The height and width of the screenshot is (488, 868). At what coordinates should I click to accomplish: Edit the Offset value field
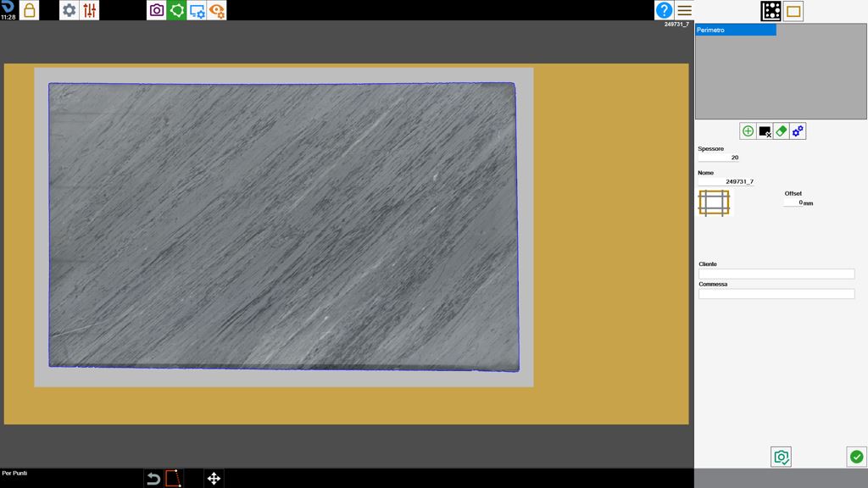click(x=793, y=202)
